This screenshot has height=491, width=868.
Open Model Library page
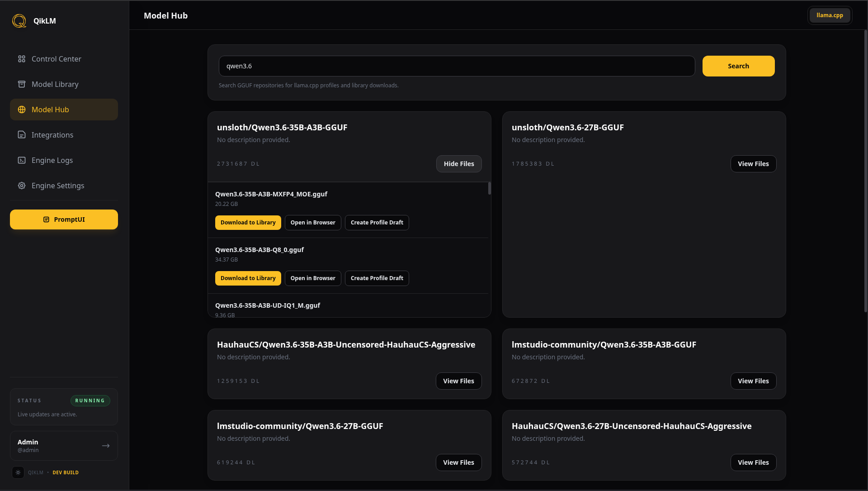coord(64,84)
